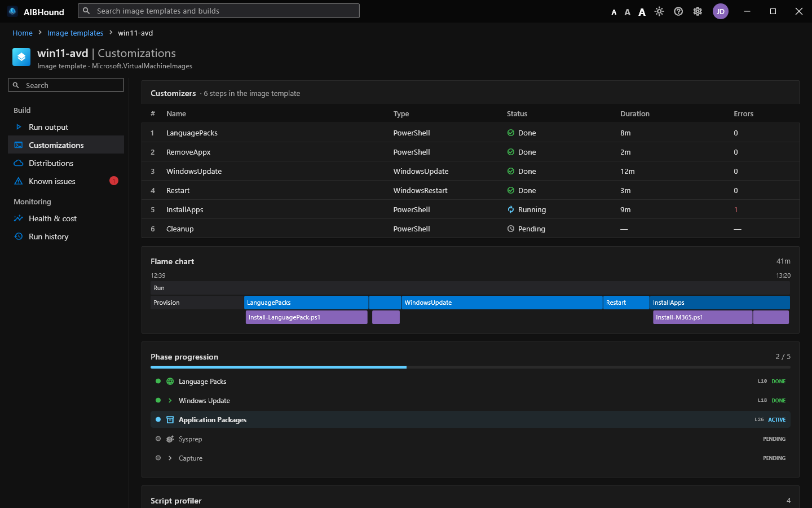Go to the Home breadcrumb
This screenshot has height=508, width=812.
point(23,33)
